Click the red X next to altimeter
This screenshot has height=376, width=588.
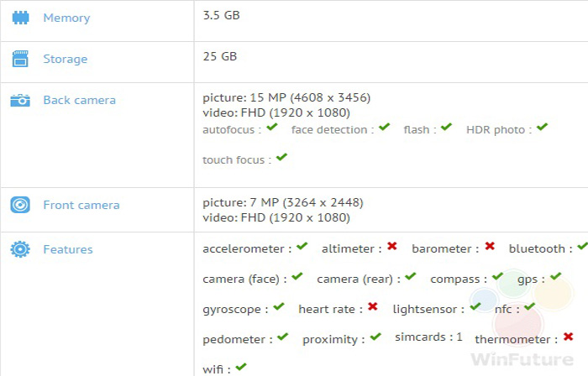tap(392, 246)
